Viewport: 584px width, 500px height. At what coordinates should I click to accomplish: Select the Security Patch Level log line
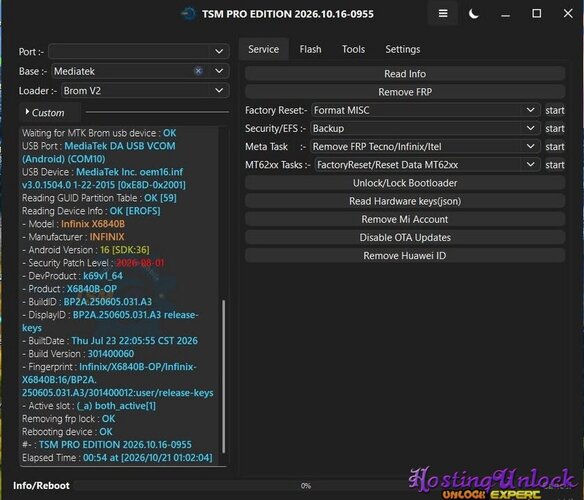(x=93, y=263)
